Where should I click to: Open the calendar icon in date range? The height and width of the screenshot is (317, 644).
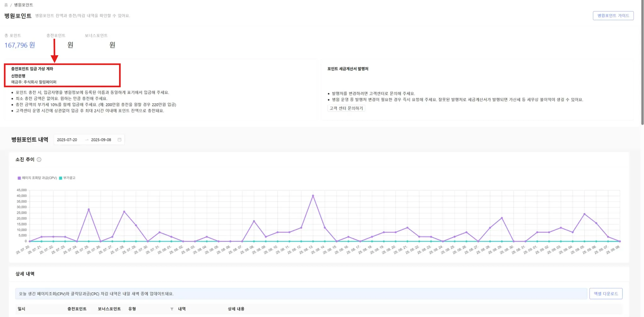click(x=119, y=140)
